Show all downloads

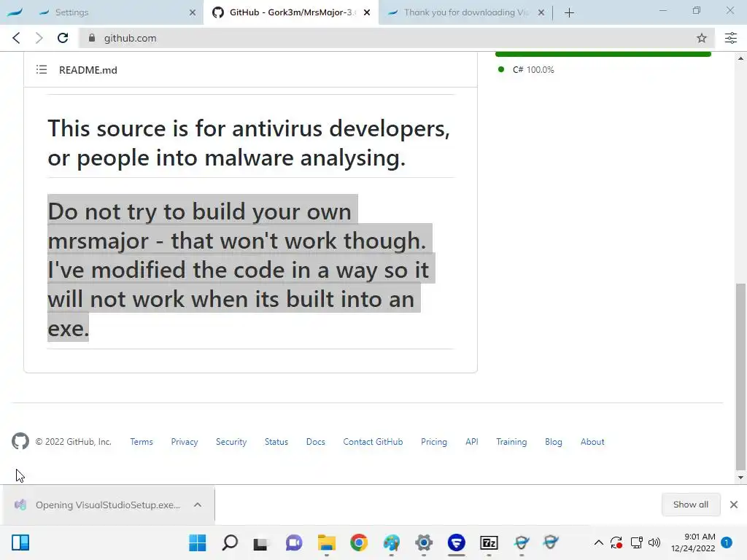[691, 505]
